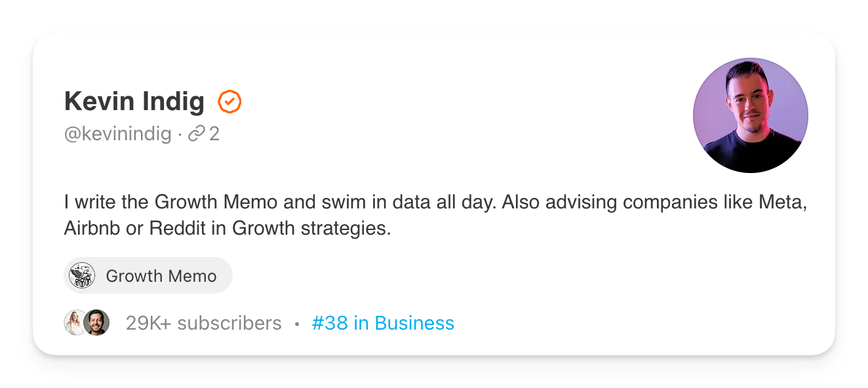Open the @kevinindig handle

118,134
